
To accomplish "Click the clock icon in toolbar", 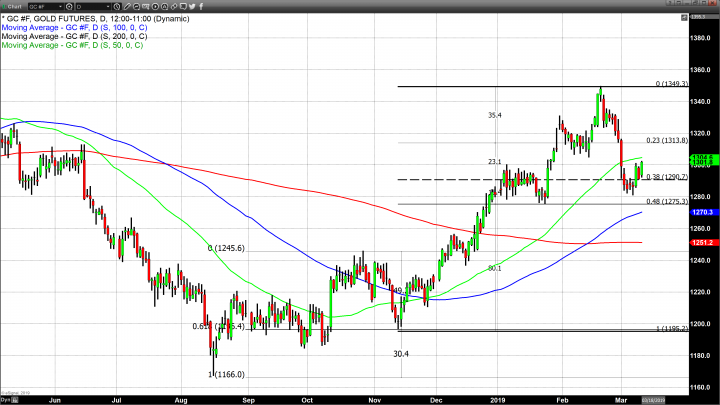I will (117, 7).
